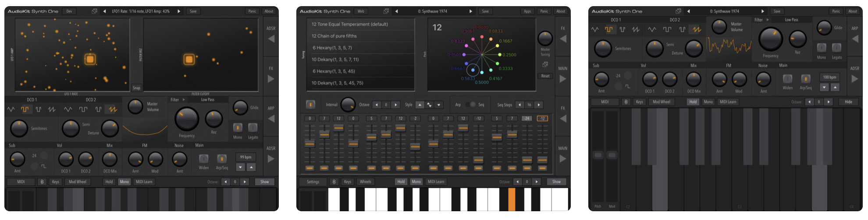Click the Filter Frequency knob in right screenshot
868x220 pixels.
[771, 39]
